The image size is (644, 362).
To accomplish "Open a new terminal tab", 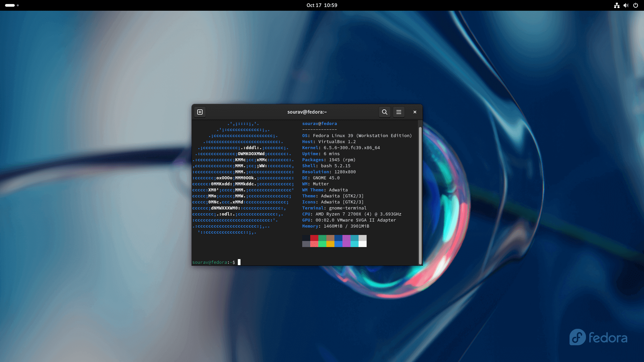I will tap(200, 112).
